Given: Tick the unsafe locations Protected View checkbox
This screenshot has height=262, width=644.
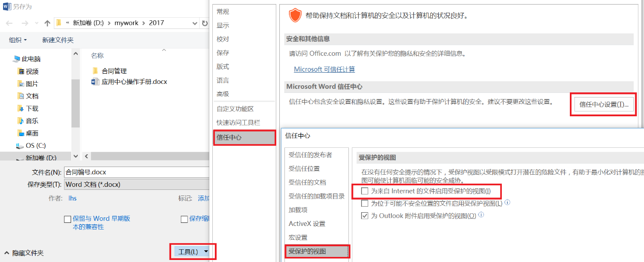Looking at the screenshot, I should tap(365, 203).
